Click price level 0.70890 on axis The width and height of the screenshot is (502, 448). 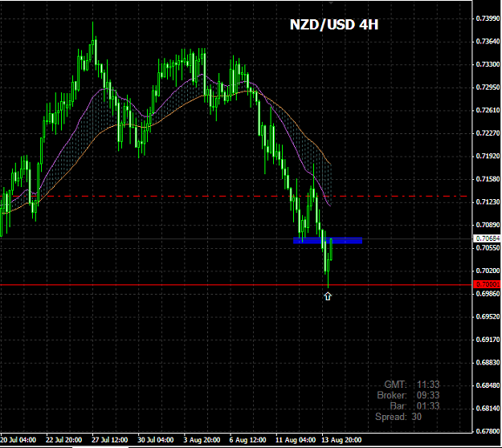click(x=488, y=225)
